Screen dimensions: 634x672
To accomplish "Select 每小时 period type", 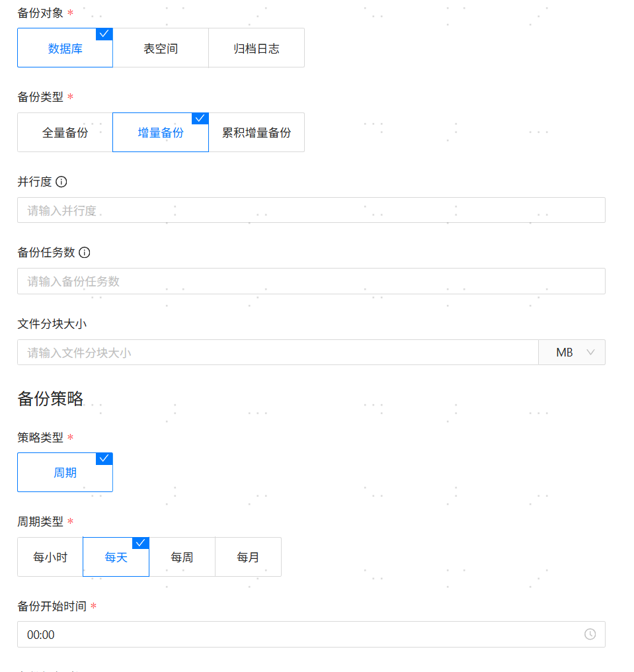I will (x=50, y=557).
